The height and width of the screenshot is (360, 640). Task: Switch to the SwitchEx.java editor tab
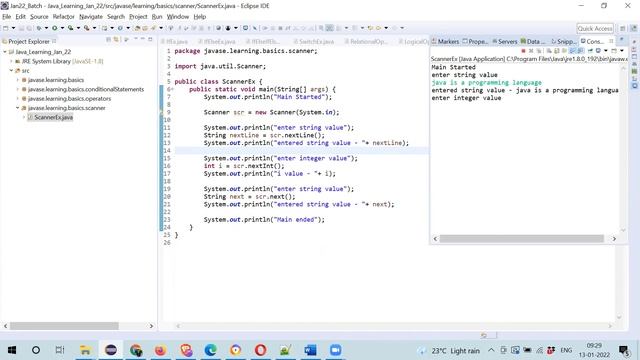click(x=313, y=42)
